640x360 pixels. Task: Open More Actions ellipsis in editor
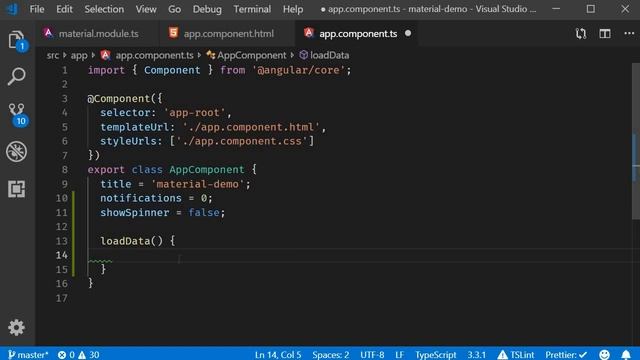pos(629,34)
